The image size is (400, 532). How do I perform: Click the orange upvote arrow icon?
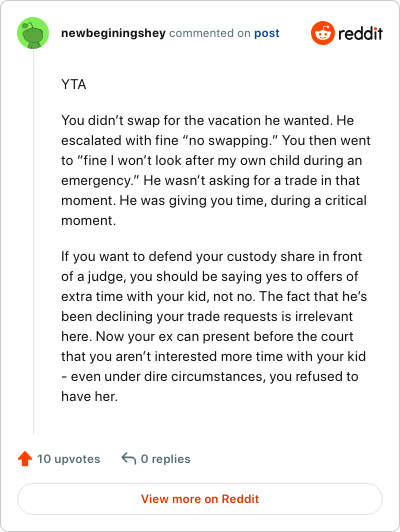pos(25,459)
